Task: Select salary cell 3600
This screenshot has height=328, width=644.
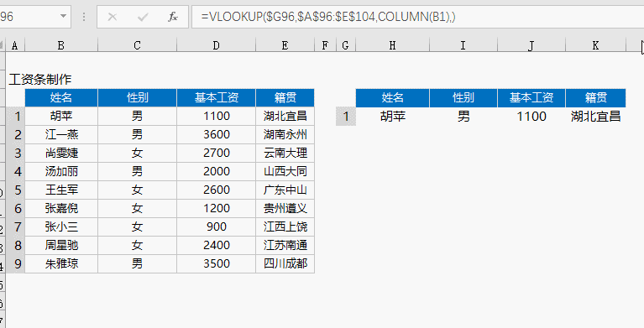Action: [216, 135]
